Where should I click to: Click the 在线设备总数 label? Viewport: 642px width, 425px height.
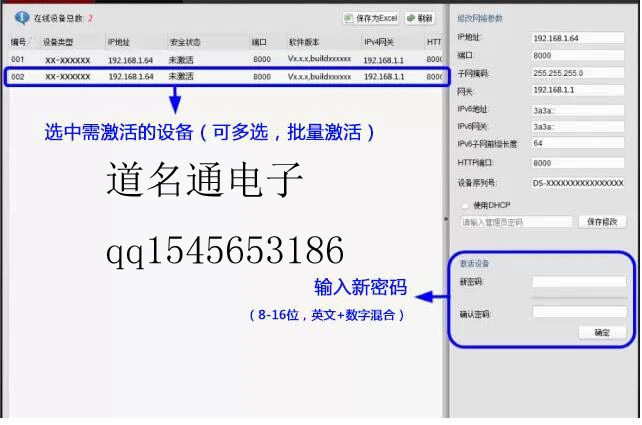click(x=58, y=18)
